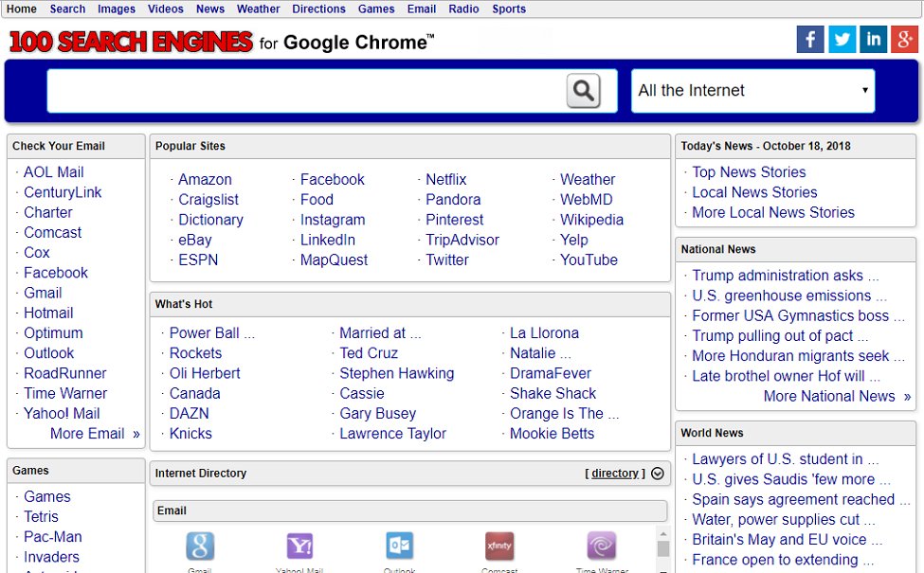Open More Local News Stories link
924x573 pixels.
(x=773, y=212)
